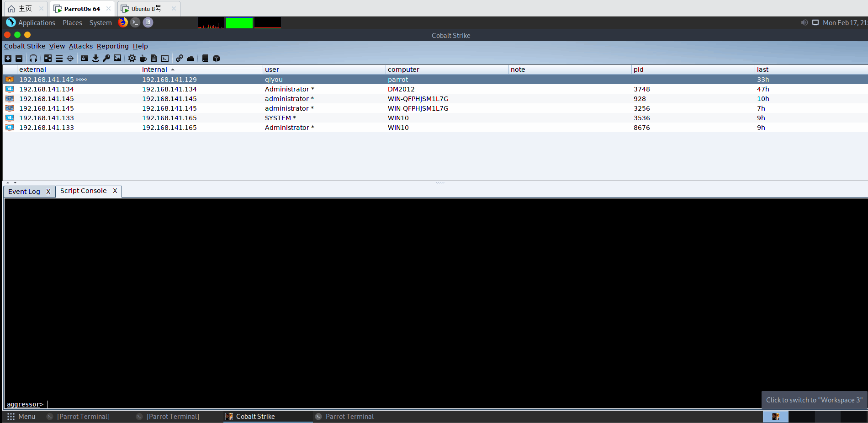Click the pane splitter collapse arrows

point(11,182)
